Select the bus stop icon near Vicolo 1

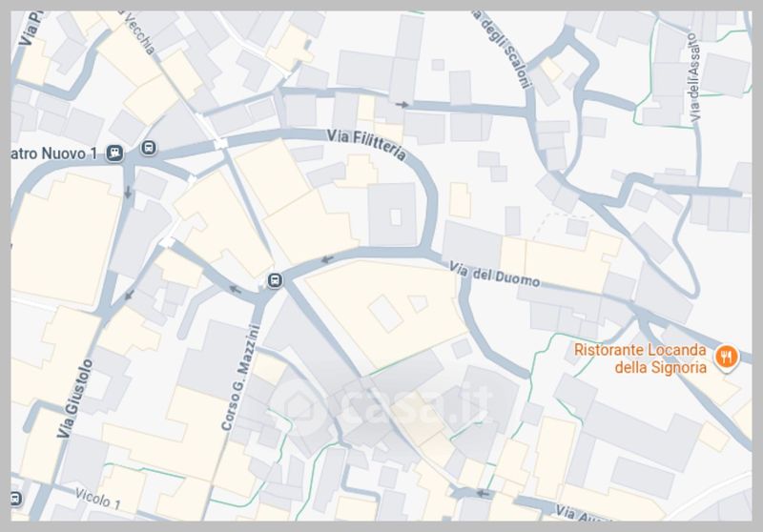15,499
